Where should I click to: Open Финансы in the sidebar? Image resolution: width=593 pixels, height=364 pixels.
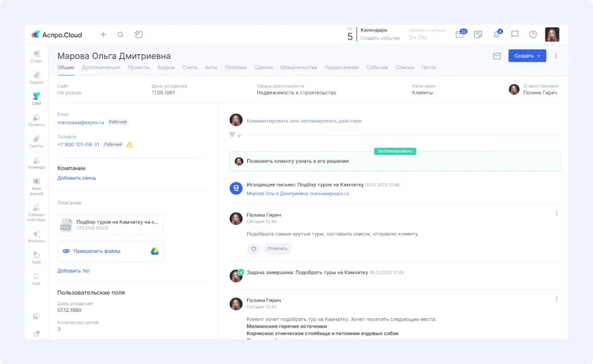click(x=36, y=236)
